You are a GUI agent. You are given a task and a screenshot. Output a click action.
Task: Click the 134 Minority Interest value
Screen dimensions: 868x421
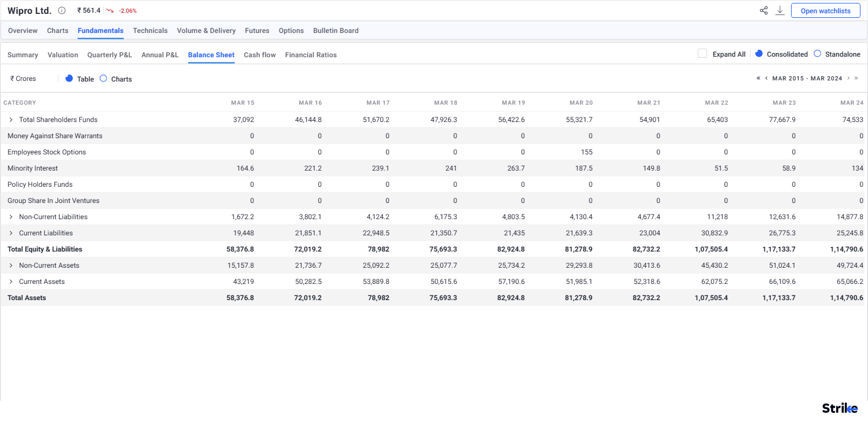point(858,168)
